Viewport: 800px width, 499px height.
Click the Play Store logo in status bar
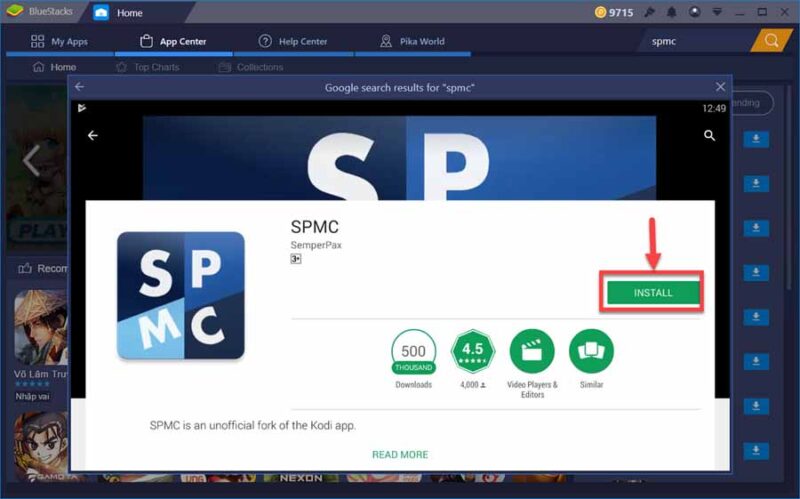pos(82,108)
